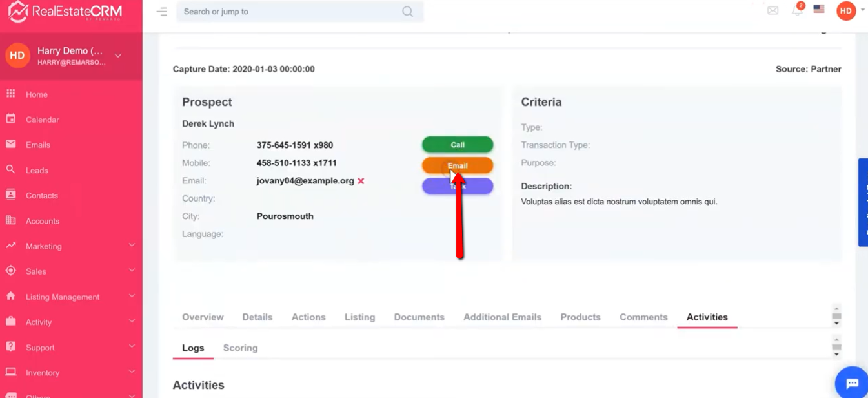
Task: Open the notifications bell icon
Action: tap(797, 11)
